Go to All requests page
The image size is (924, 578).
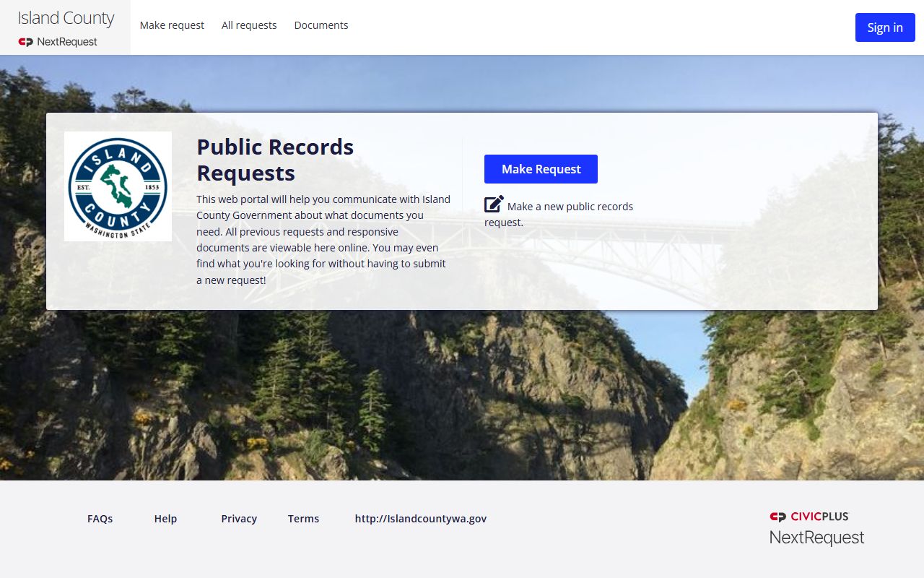(249, 25)
